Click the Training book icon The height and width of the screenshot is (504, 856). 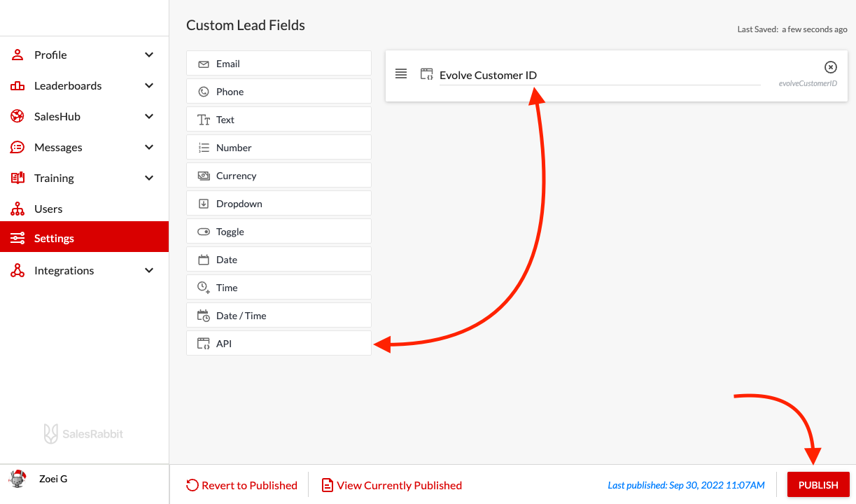17,178
